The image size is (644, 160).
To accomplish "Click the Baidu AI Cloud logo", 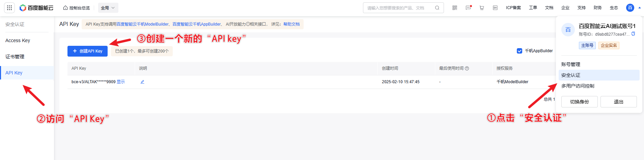I will (36, 8).
